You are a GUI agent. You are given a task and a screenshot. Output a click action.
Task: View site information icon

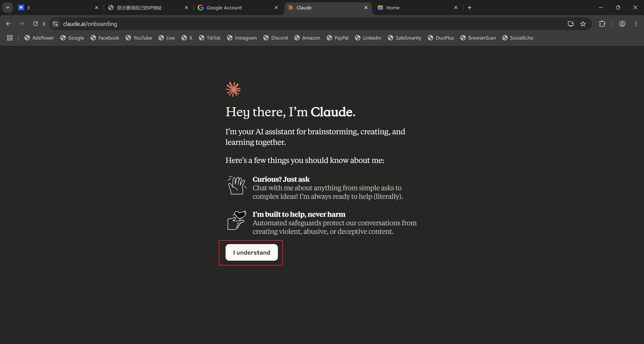click(56, 24)
